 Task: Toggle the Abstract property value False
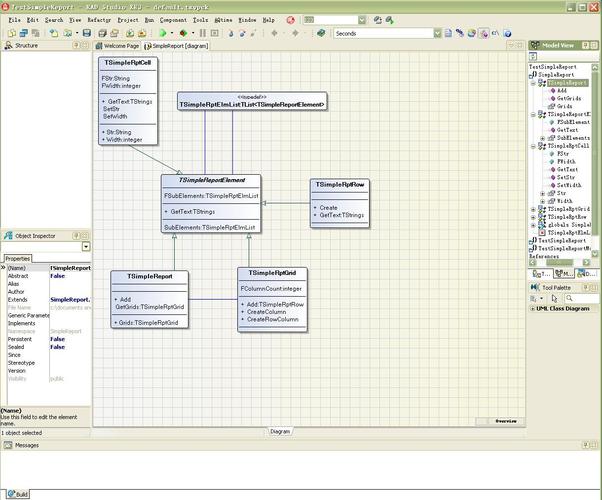(57, 276)
